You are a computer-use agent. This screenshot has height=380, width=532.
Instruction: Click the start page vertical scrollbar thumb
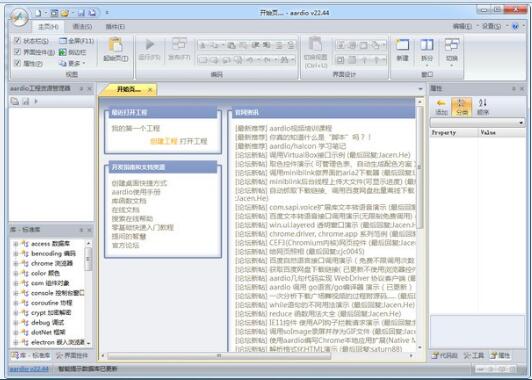[x=420, y=167]
